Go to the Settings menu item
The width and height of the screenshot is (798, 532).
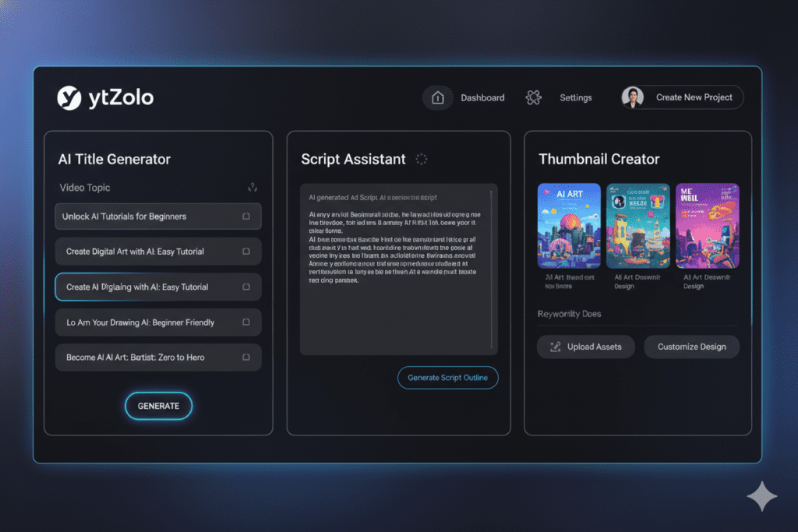(576, 98)
